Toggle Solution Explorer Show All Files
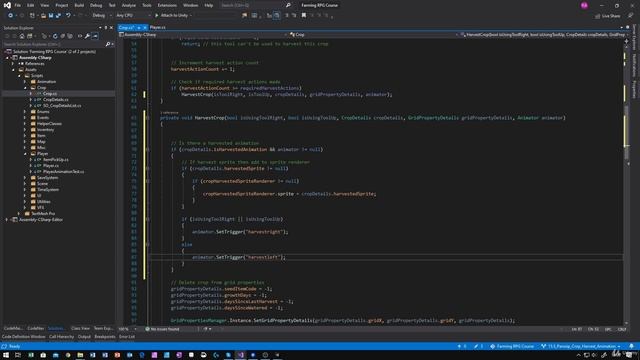 [70, 36]
